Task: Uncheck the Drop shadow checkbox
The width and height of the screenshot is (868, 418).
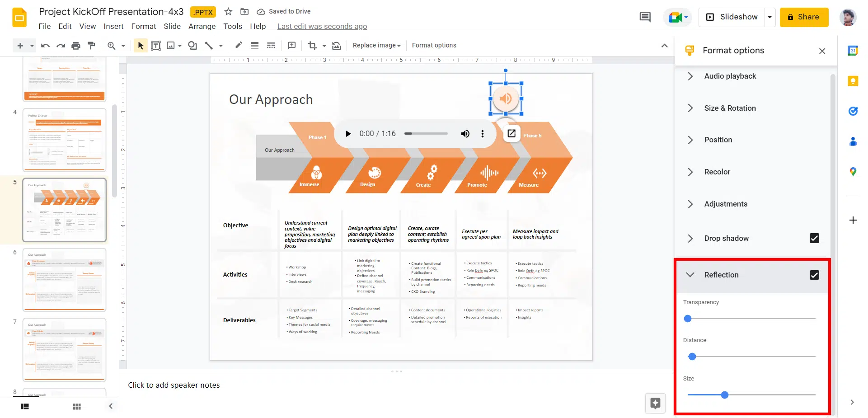Action: click(814, 238)
